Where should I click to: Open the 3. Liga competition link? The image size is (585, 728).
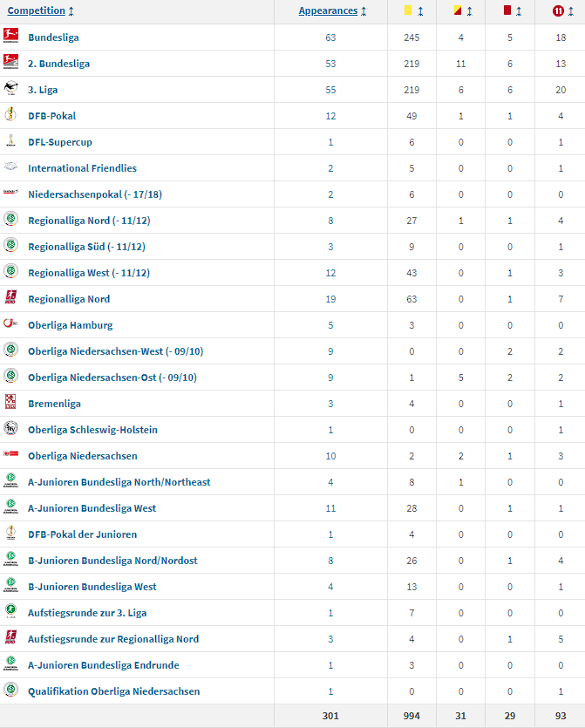point(43,90)
